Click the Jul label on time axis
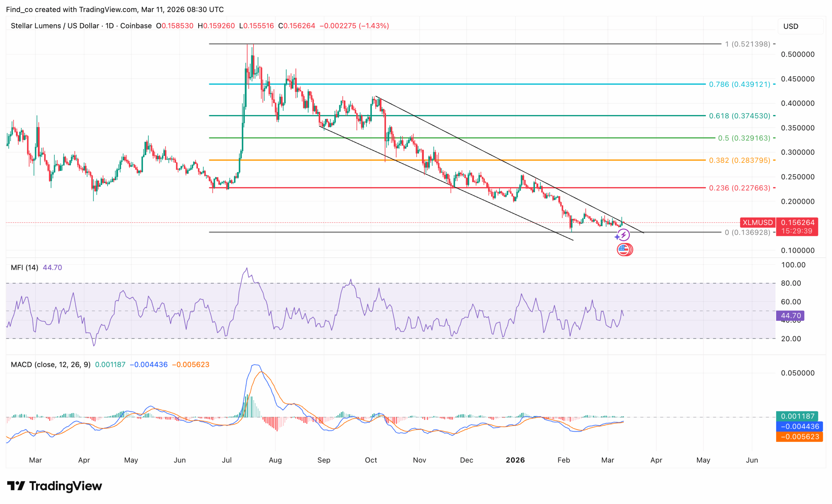The image size is (832, 504). [x=227, y=460]
